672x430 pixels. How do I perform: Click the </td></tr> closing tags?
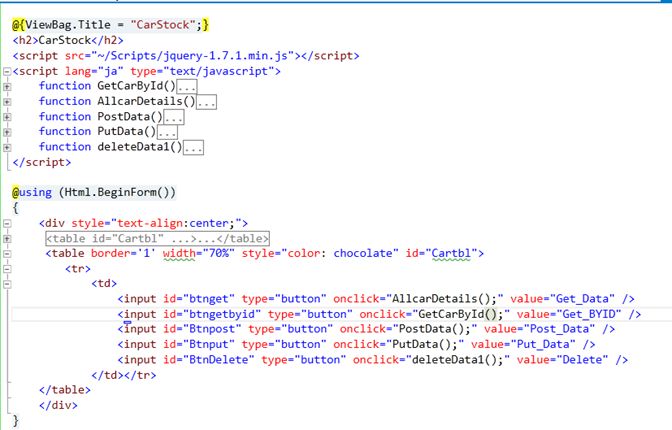[124, 375]
